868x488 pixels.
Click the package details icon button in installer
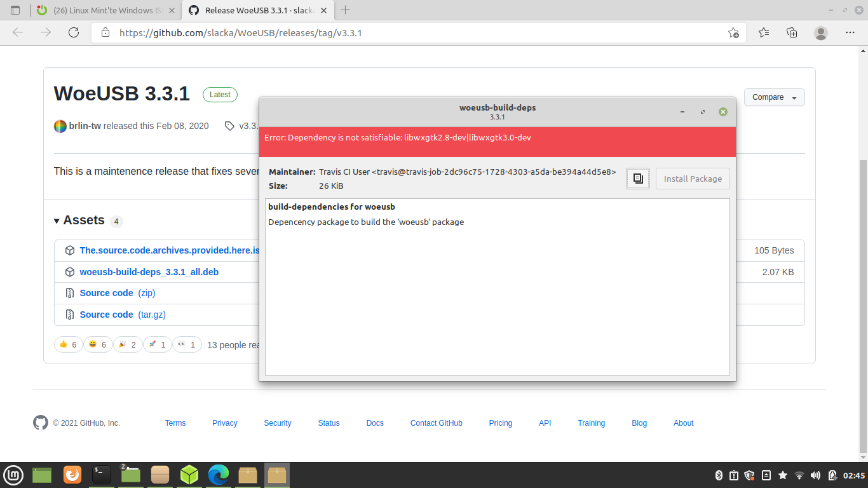coord(638,179)
